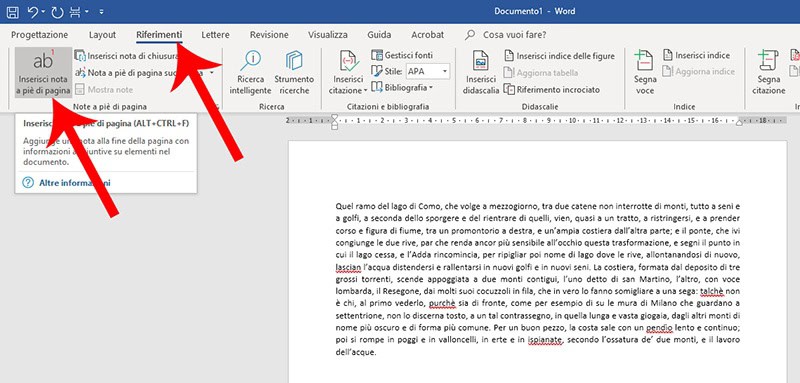Open the Undo history dropdown arrow
Viewport: 800px width, 383px height.
point(43,12)
